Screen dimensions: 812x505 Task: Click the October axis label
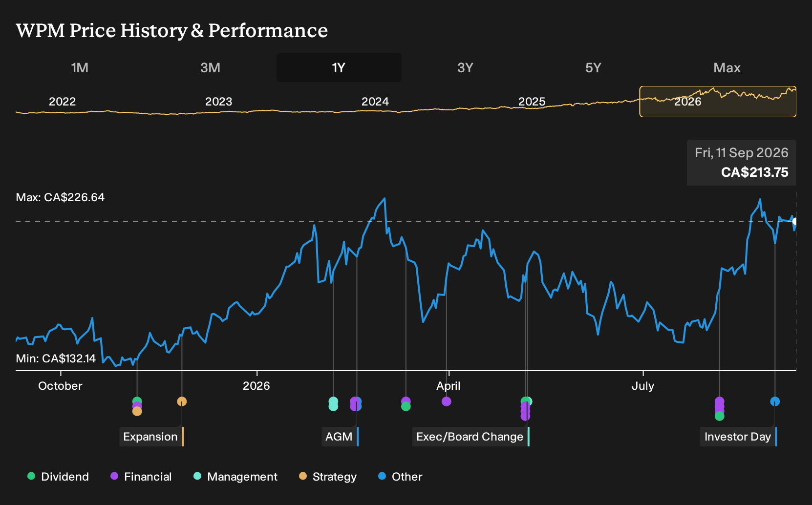(61, 386)
